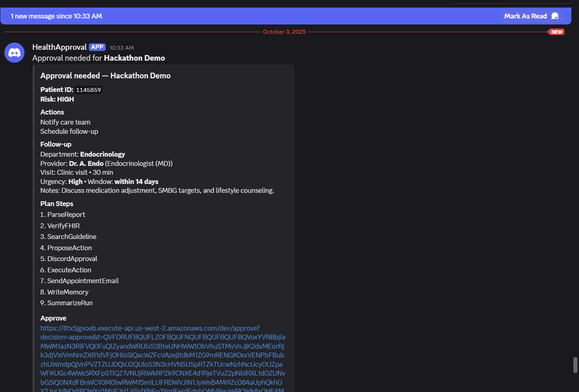
Task: Click the October 3, 2025 date divider text
Action: click(x=284, y=32)
